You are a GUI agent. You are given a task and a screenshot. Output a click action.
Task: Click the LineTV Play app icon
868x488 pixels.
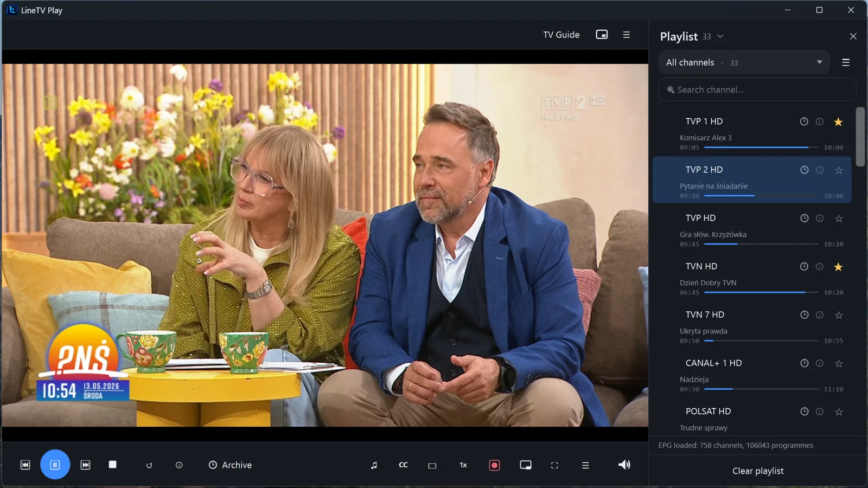(x=11, y=10)
